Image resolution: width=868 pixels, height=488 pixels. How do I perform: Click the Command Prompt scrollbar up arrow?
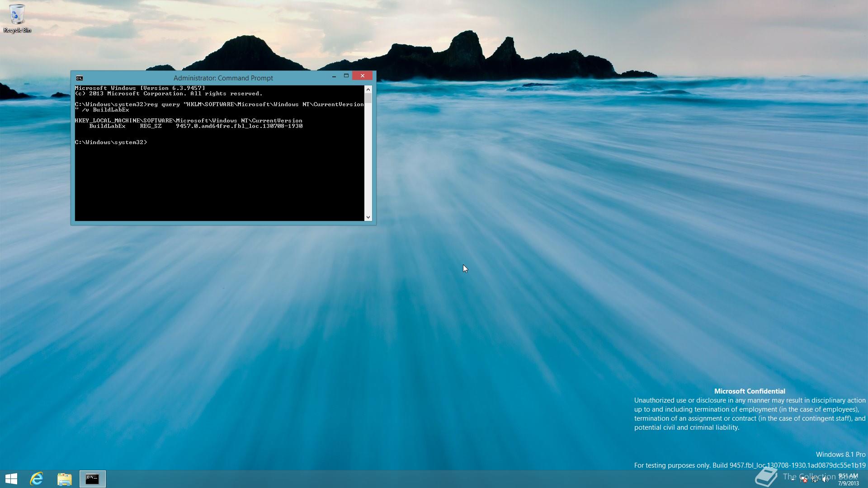point(368,89)
